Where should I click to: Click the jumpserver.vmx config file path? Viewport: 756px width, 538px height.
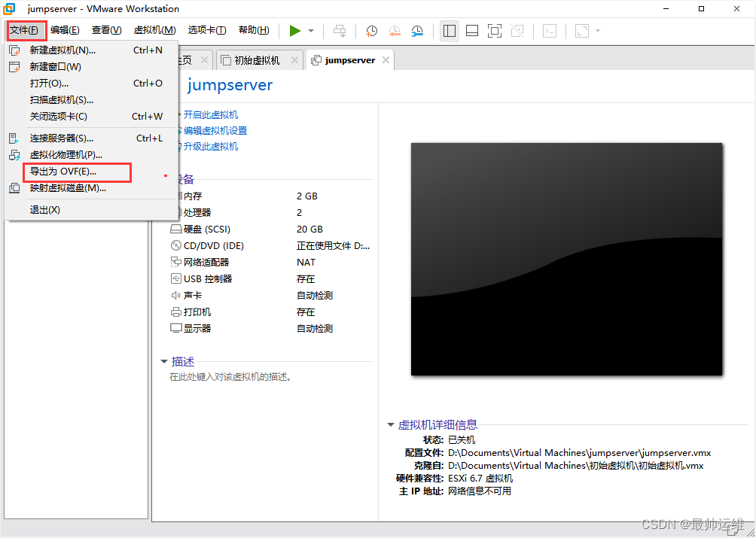click(580, 453)
